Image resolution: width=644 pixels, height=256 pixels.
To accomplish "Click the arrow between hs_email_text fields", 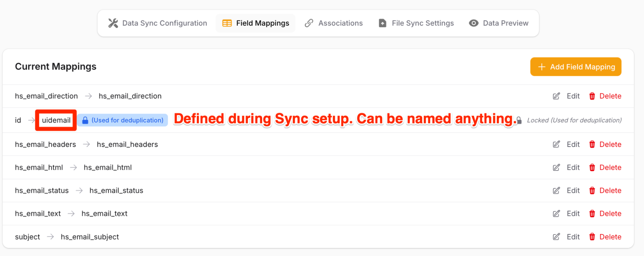I will 71,214.
